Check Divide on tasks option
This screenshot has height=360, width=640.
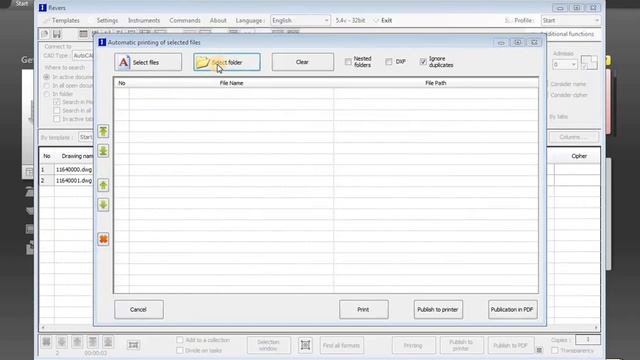(x=180, y=350)
